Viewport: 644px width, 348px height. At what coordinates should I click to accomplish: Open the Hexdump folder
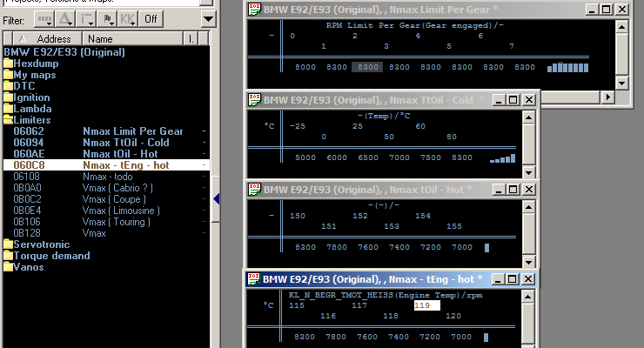31,64
